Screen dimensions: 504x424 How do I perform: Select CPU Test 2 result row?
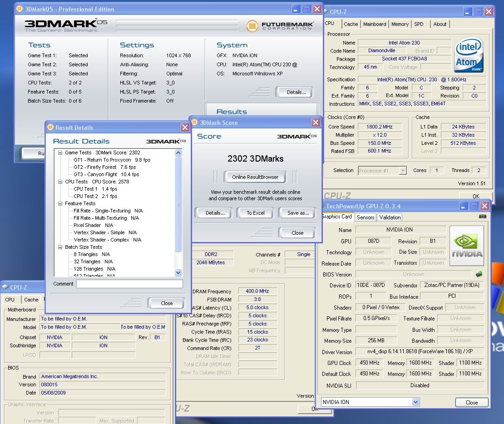pos(95,196)
